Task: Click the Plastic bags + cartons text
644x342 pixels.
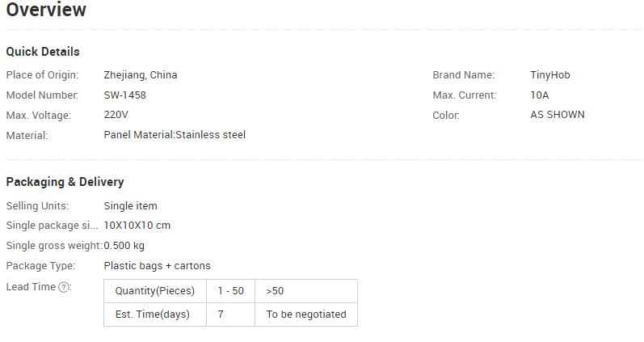Action: [x=157, y=266]
